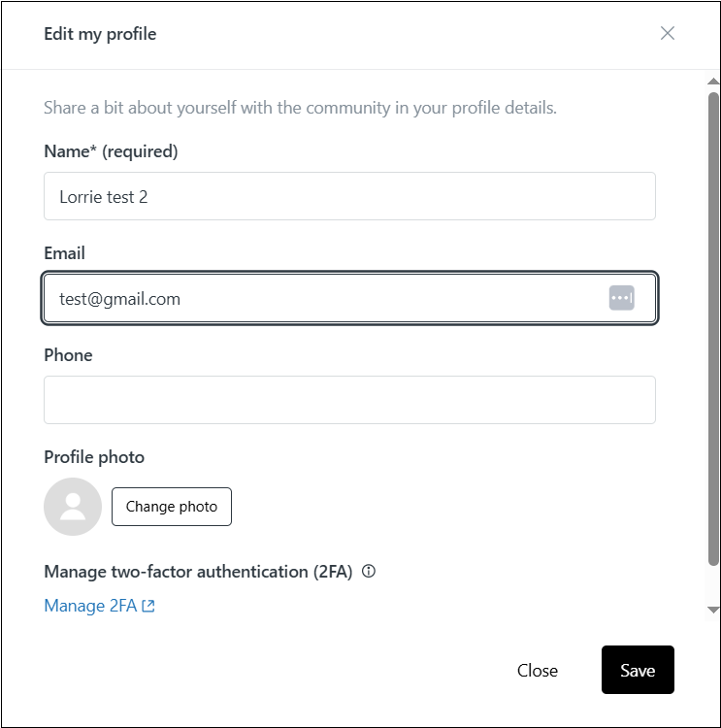
Task: Focus the Name input containing Lorrie test 2
Action: 349,196
